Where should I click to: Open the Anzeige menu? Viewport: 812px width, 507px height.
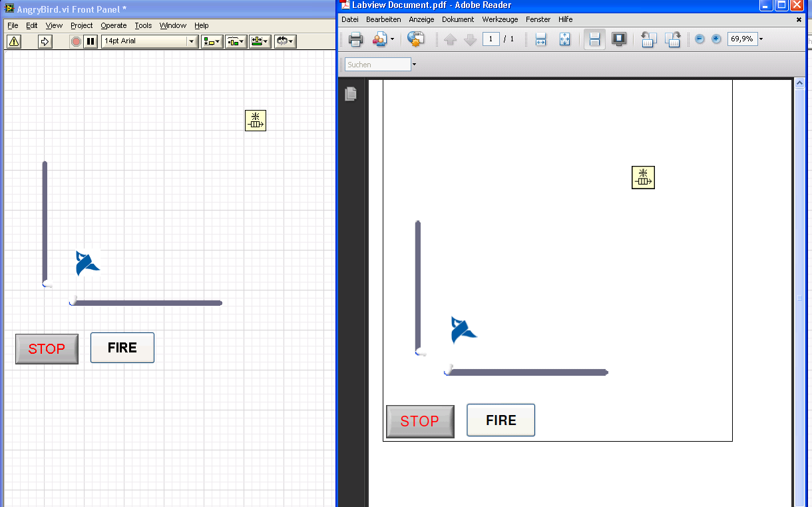tap(421, 19)
